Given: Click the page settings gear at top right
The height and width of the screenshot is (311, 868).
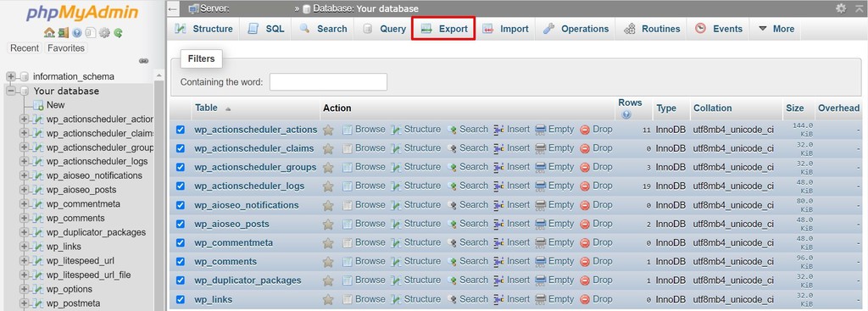Looking at the screenshot, I should click(x=841, y=8).
